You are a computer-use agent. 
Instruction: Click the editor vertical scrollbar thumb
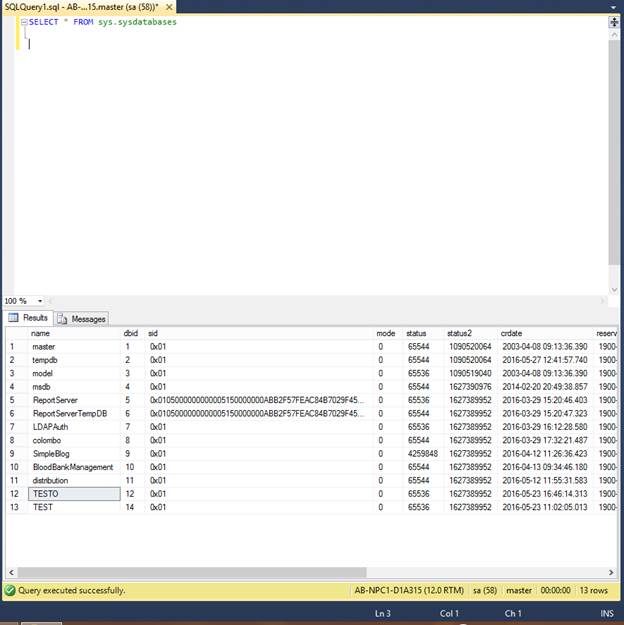[x=614, y=152]
